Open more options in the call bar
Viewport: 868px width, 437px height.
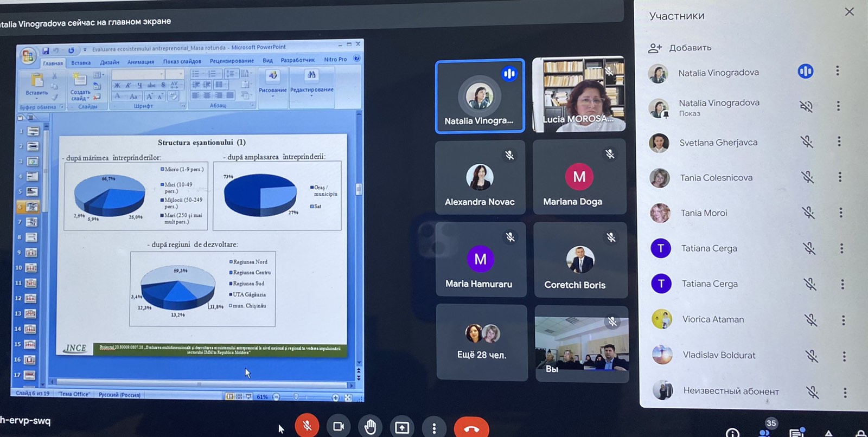click(433, 428)
